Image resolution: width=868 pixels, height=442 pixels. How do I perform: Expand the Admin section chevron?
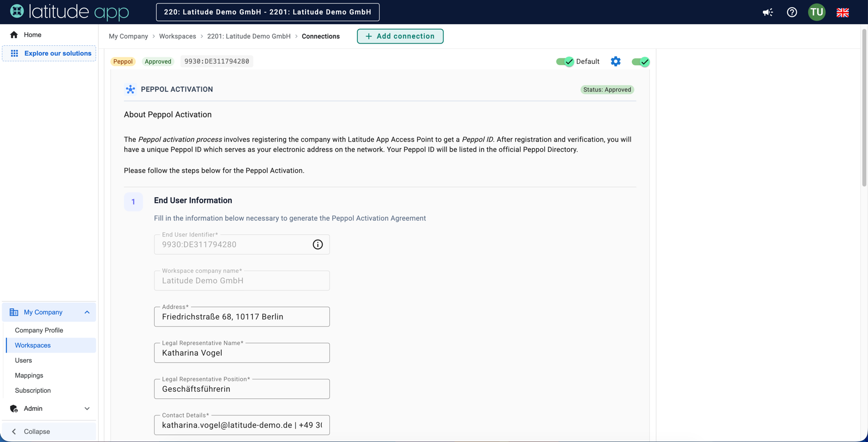pos(87,409)
